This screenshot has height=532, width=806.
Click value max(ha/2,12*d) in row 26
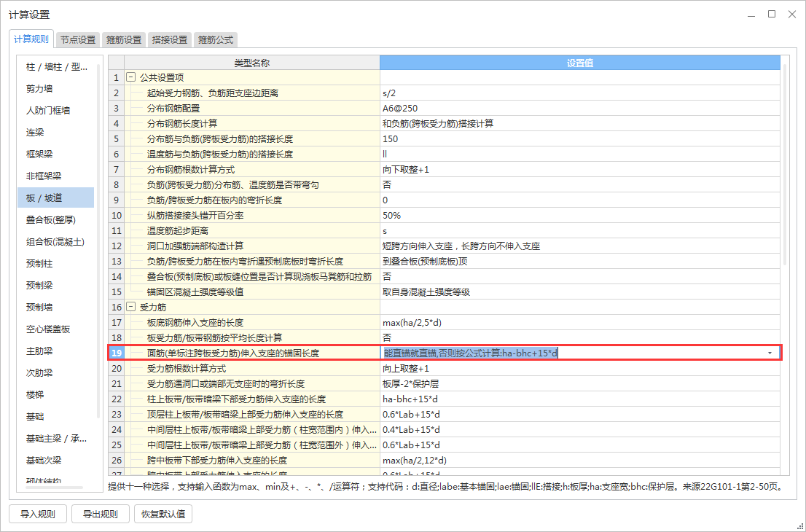(580, 461)
